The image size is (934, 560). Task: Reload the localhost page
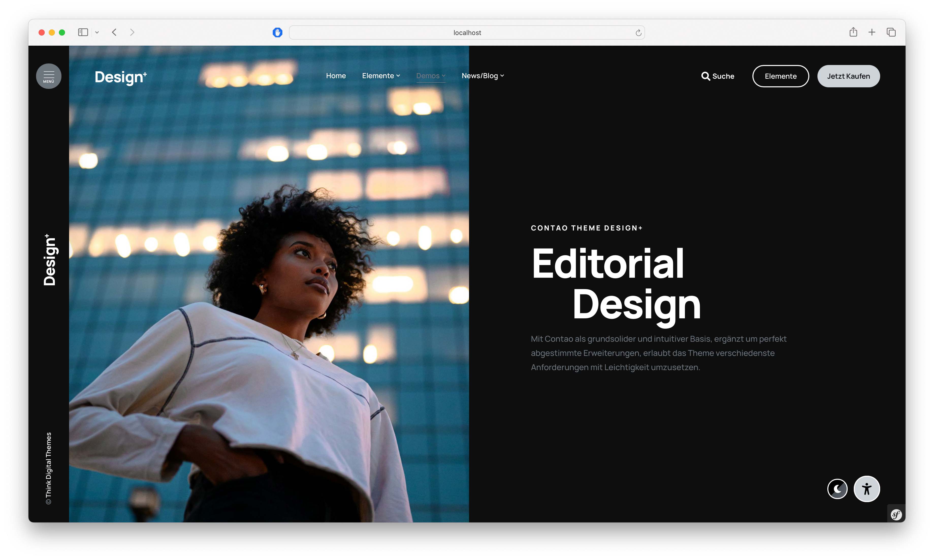pos(638,33)
